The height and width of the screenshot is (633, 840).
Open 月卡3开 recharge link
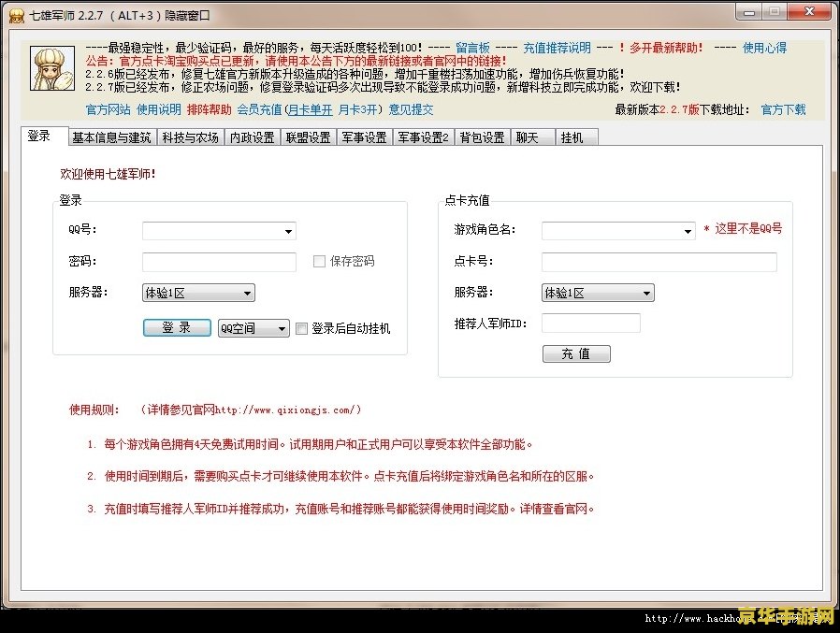click(357, 109)
